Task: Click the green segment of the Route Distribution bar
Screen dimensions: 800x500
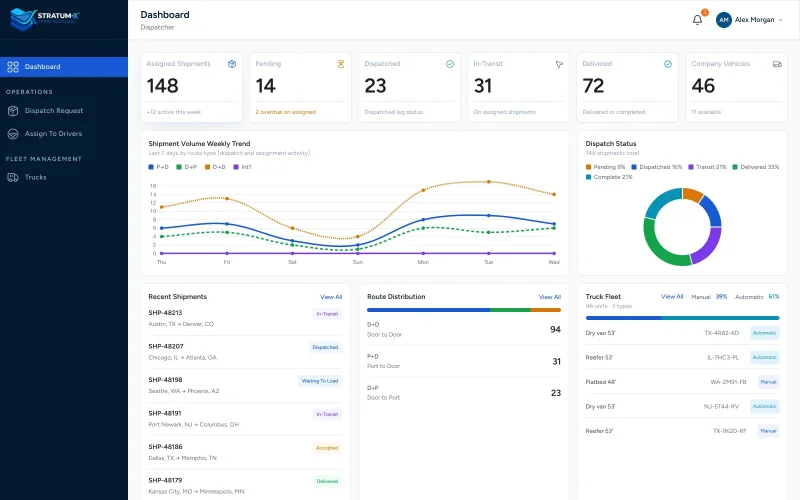Action: click(x=510, y=310)
